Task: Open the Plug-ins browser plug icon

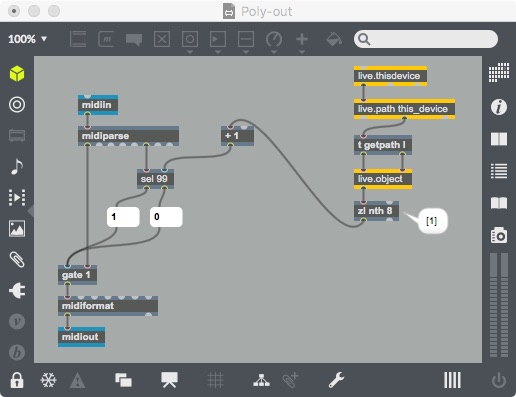Action: (17, 290)
